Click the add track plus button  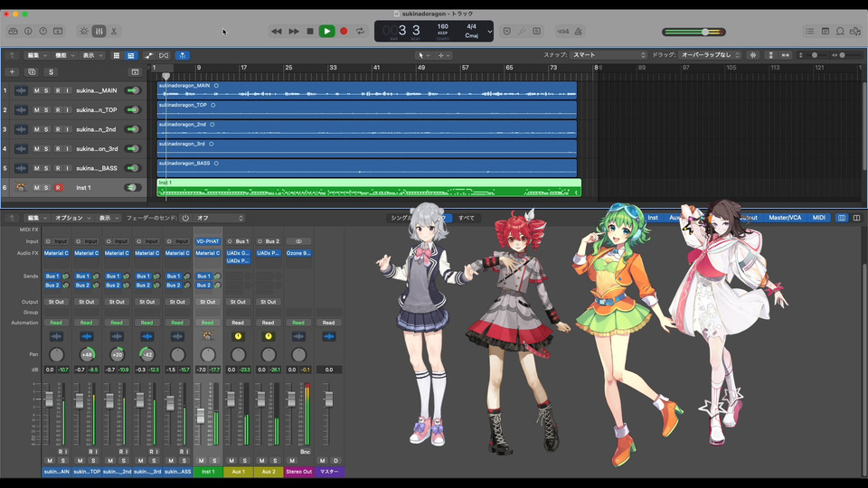pos(12,71)
